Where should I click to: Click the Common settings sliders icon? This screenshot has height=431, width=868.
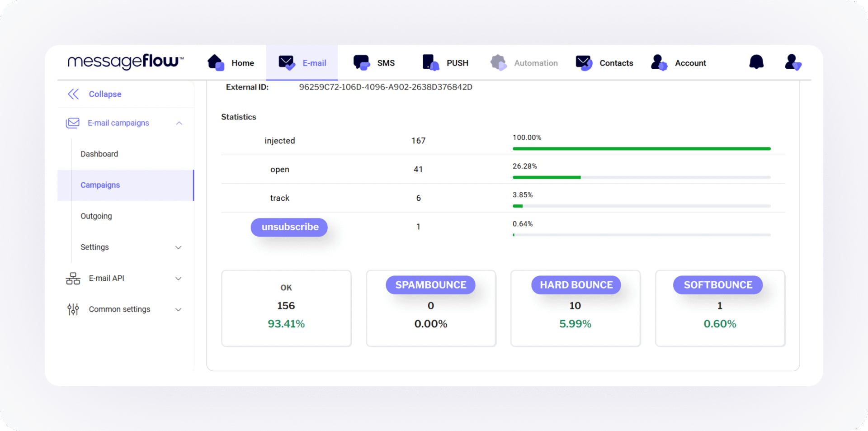tap(73, 309)
